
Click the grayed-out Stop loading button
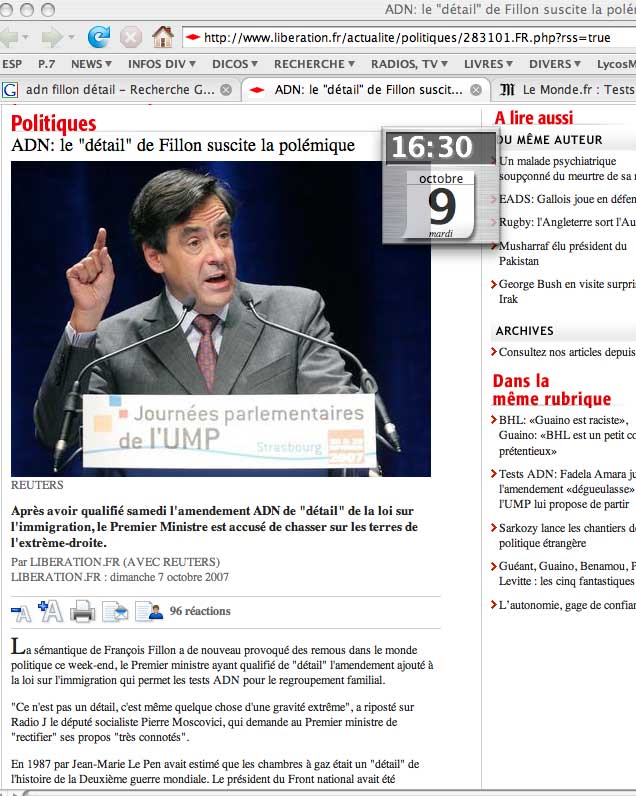click(130, 37)
